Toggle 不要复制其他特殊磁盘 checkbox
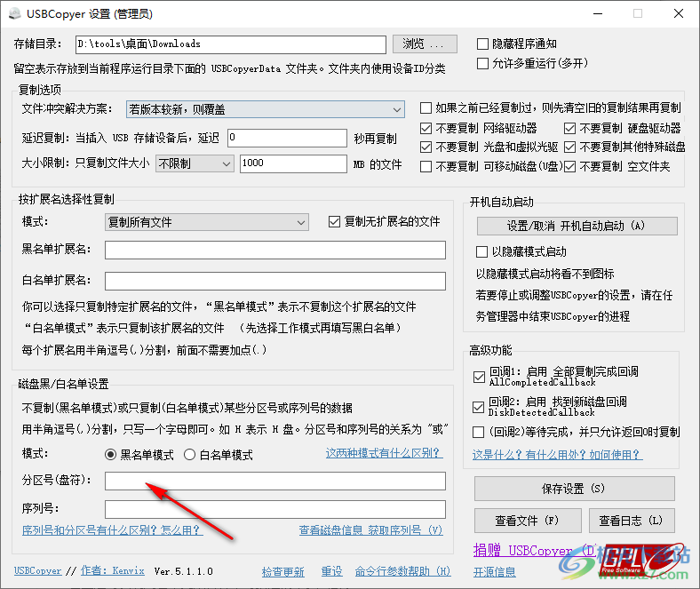Image resolution: width=700 pixels, height=589 pixels. point(569,147)
